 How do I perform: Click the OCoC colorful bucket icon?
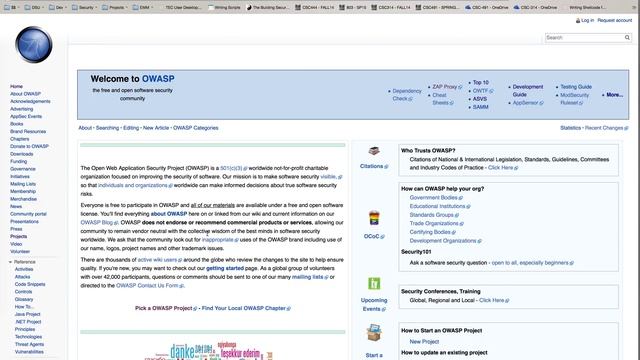(374, 218)
